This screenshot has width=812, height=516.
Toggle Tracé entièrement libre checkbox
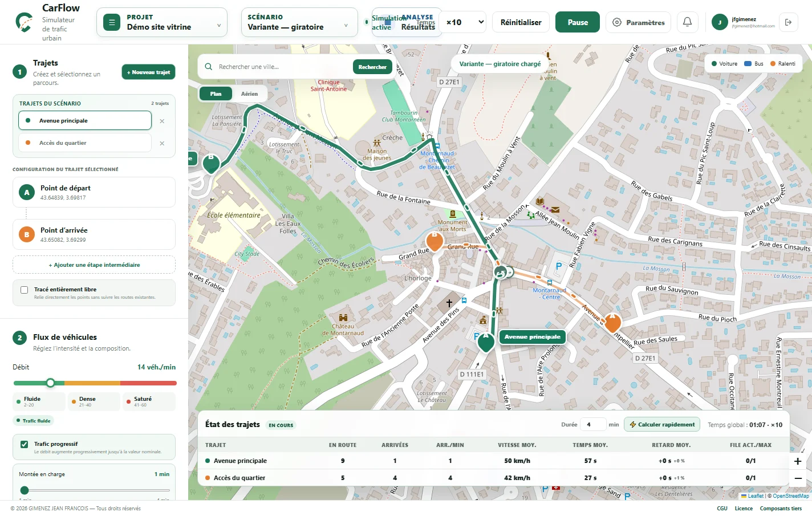coord(25,290)
